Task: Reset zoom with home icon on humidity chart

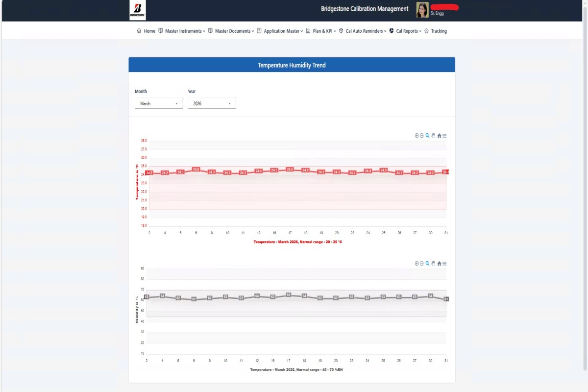Action: (439, 264)
